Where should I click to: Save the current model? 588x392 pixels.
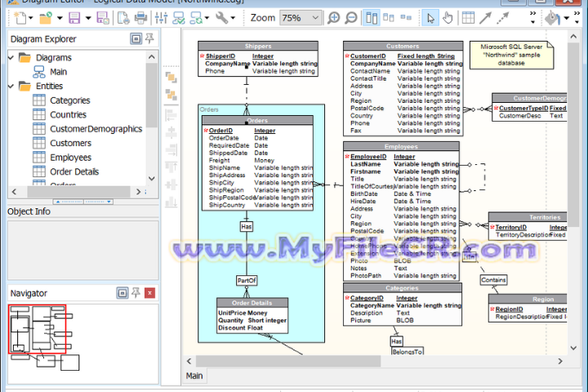74,18
